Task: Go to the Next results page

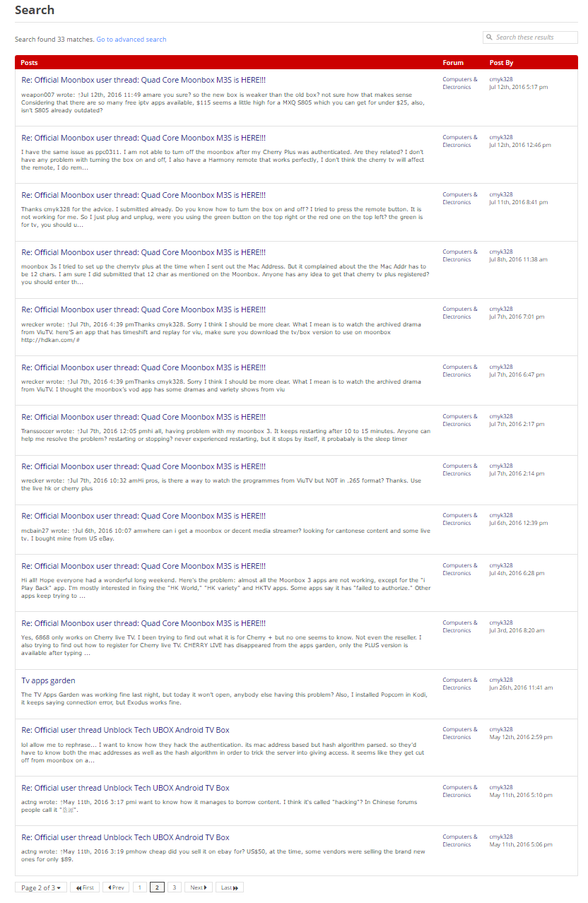Action: coord(198,887)
